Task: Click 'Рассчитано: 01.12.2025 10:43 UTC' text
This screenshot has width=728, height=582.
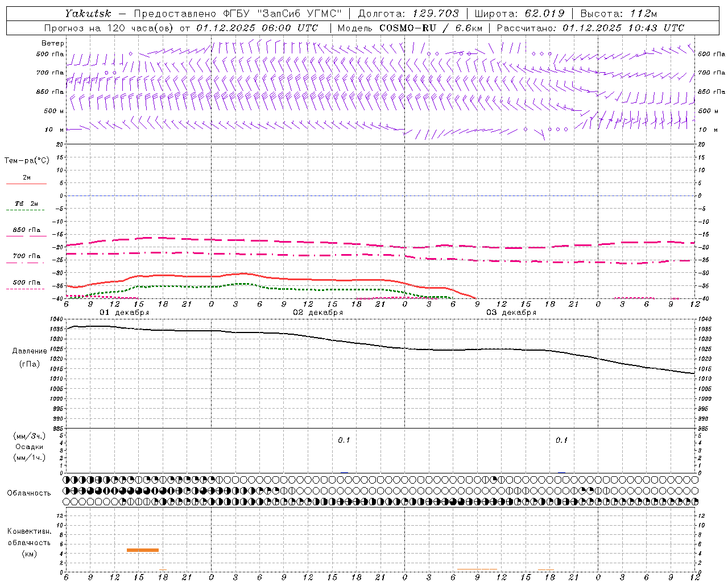Action: pos(590,28)
